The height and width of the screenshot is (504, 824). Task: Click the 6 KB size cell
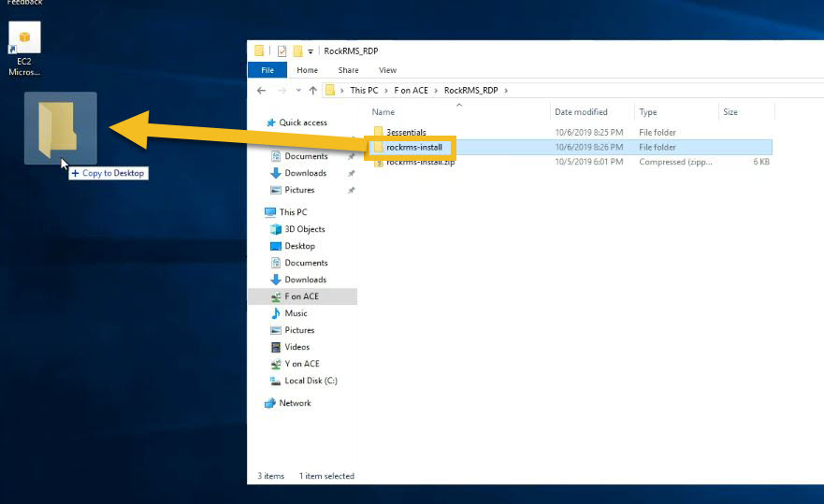[x=761, y=162]
